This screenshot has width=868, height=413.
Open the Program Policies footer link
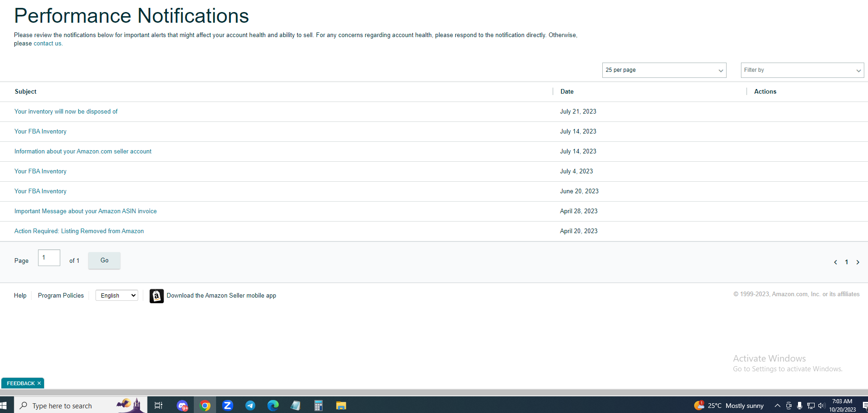[61, 296]
